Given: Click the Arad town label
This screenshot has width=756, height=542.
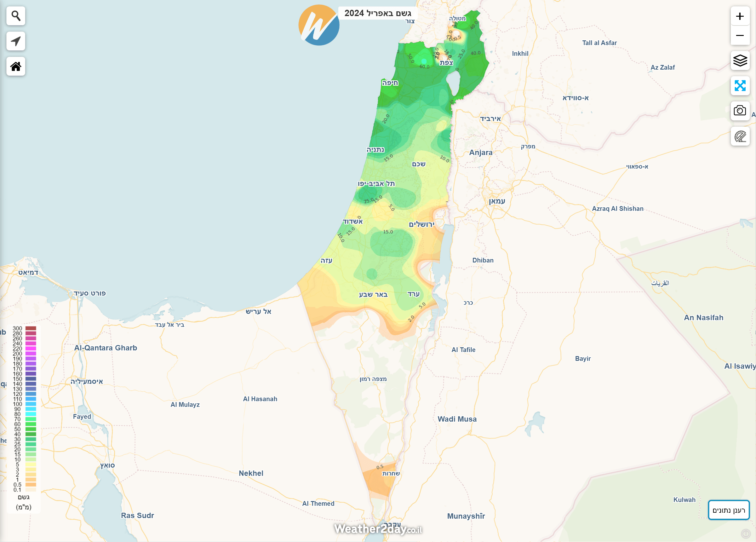Looking at the screenshot, I should [413, 294].
